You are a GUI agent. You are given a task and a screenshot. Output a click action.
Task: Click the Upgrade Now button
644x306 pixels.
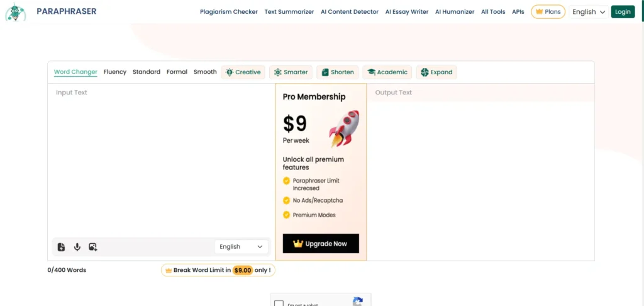click(x=321, y=244)
